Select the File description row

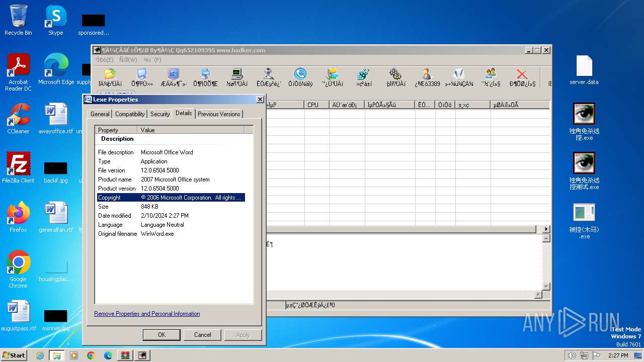(x=171, y=152)
